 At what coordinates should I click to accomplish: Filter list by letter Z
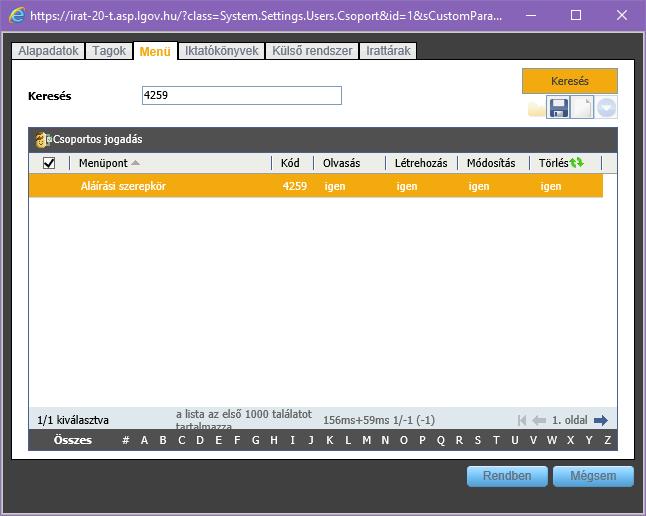point(607,440)
